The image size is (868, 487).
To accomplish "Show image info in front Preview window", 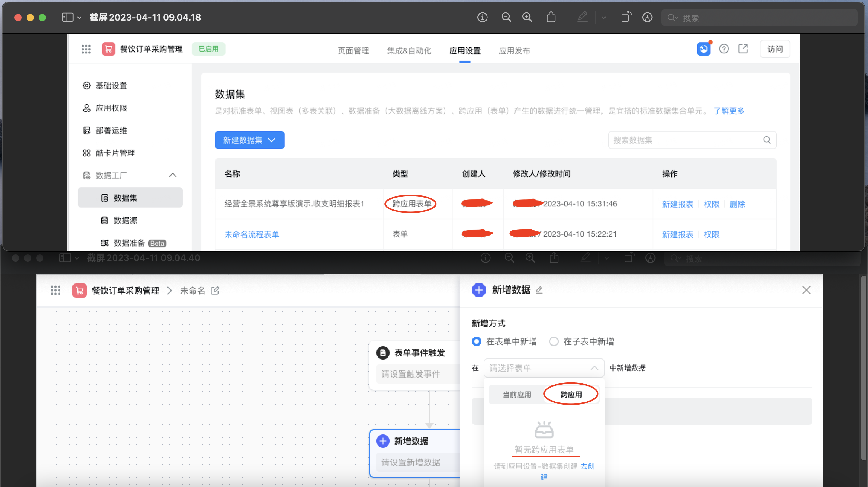I will coord(482,17).
